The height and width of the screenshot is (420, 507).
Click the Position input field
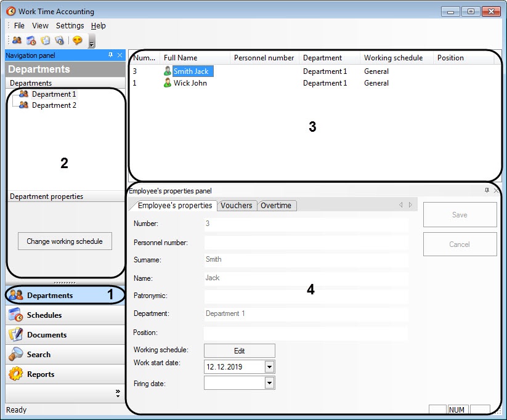point(306,333)
